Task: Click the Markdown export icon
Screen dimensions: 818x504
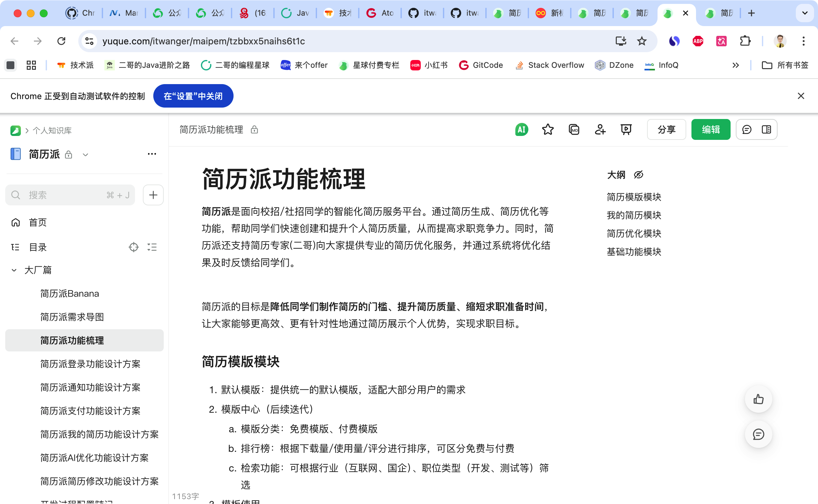Action: coord(574,130)
